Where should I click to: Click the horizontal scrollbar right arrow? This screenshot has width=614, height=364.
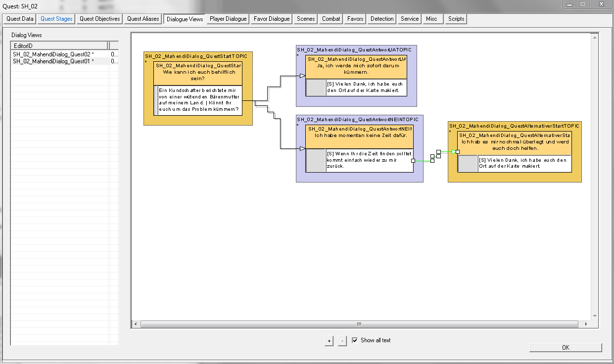pos(586,324)
